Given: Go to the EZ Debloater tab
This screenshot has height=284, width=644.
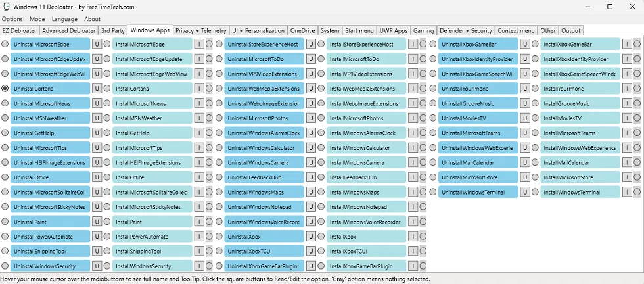Looking at the screenshot, I should pyautogui.click(x=20, y=30).
